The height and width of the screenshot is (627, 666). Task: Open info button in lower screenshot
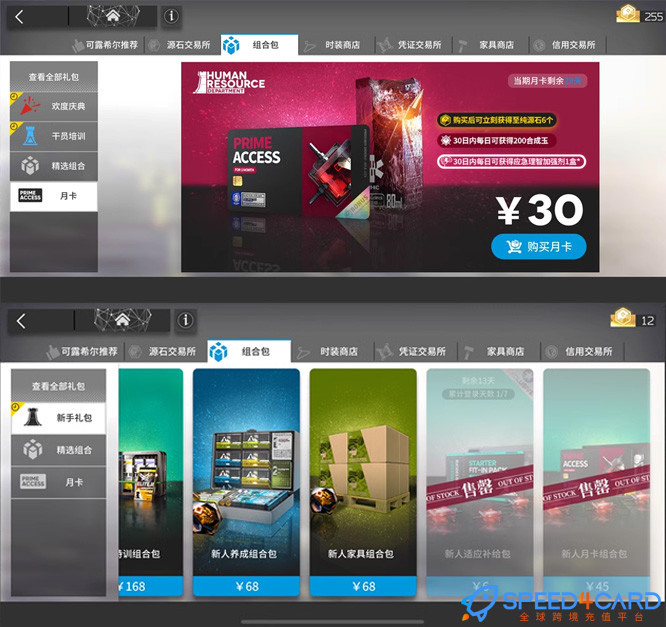(x=185, y=320)
